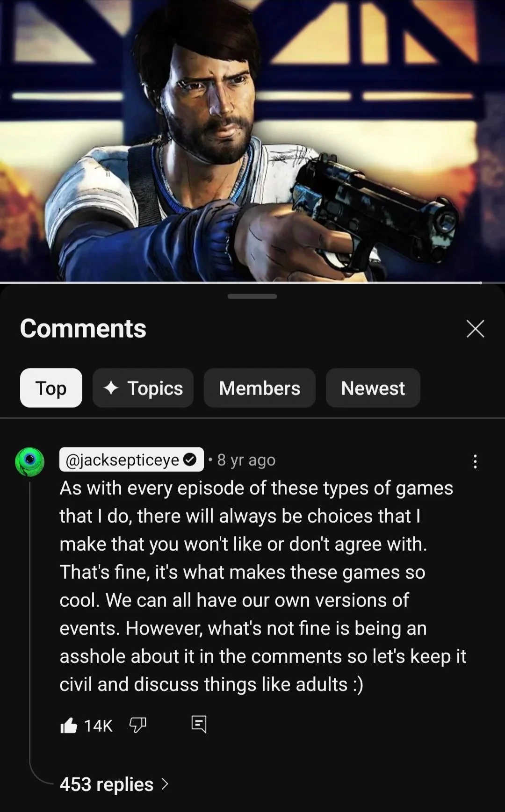
Task: Expand the 453 replies thread
Action: (x=107, y=784)
